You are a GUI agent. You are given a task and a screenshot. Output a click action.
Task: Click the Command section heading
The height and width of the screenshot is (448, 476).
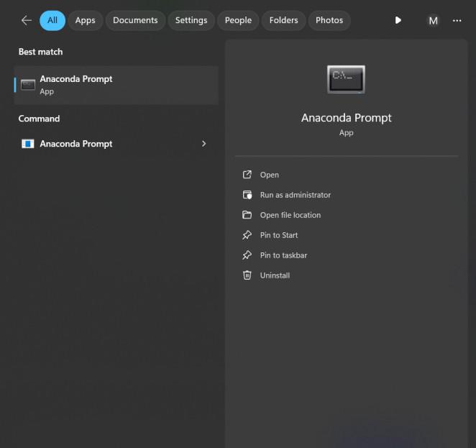pyautogui.click(x=39, y=119)
